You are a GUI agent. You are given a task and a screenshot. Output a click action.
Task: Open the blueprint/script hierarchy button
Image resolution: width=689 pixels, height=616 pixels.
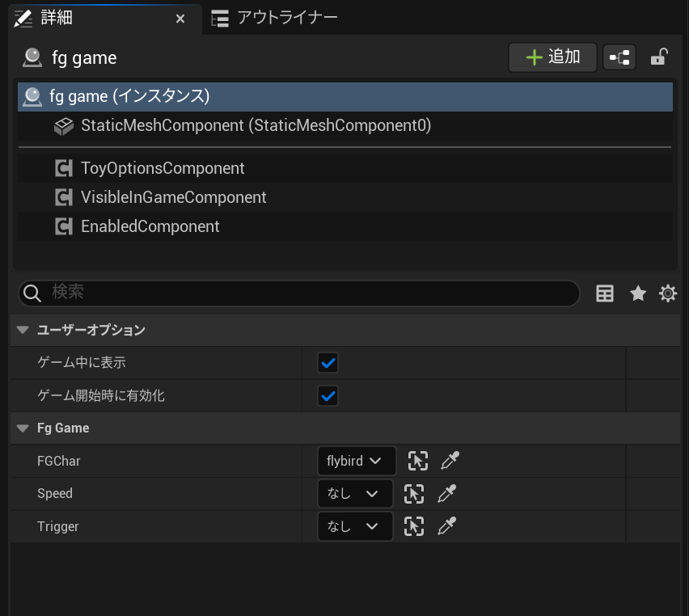tap(619, 57)
